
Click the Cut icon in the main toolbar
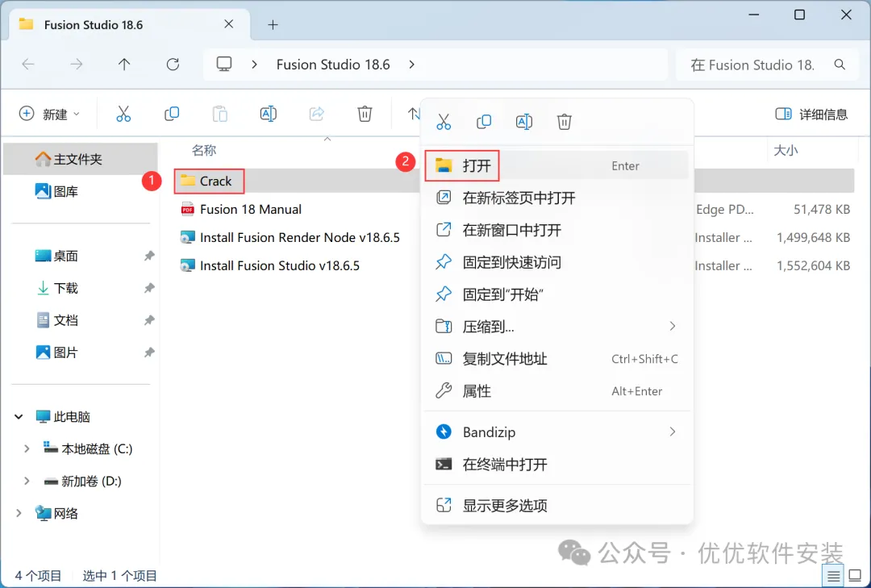tap(123, 114)
